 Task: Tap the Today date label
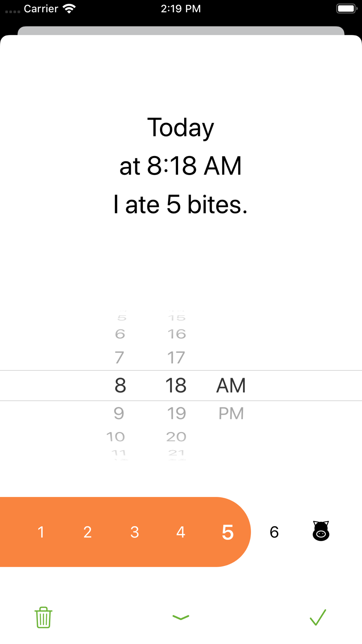(x=181, y=127)
